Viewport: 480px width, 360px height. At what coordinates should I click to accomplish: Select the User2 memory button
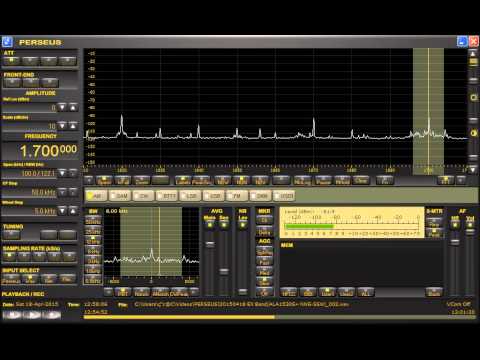tap(346, 293)
